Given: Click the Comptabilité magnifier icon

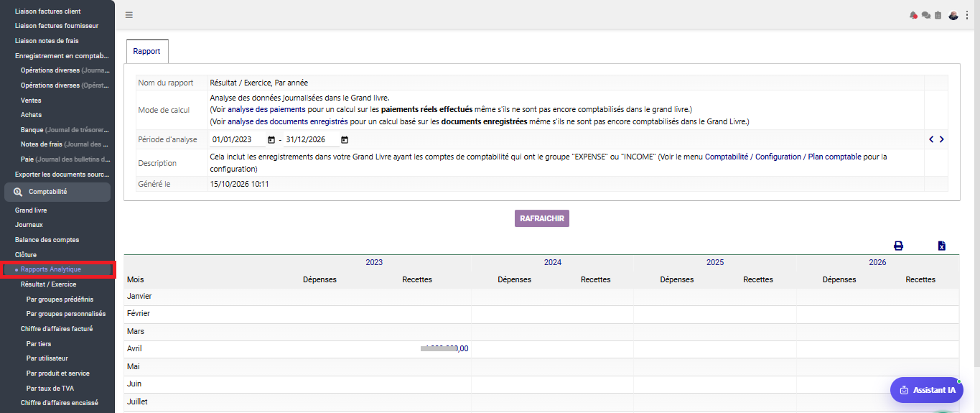Looking at the screenshot, I should coord(18,192).
